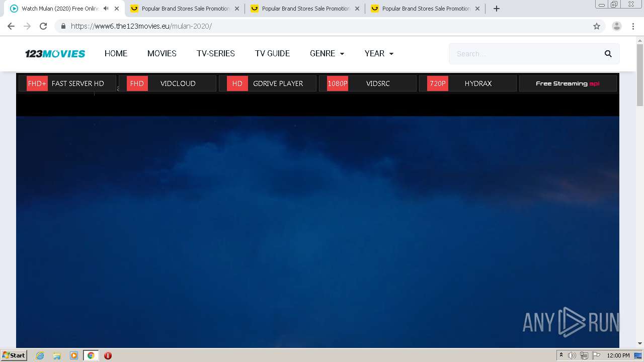This screenshot has width=644, height=362.
Task: Click the volume tray icon
Action: [572, 355]
